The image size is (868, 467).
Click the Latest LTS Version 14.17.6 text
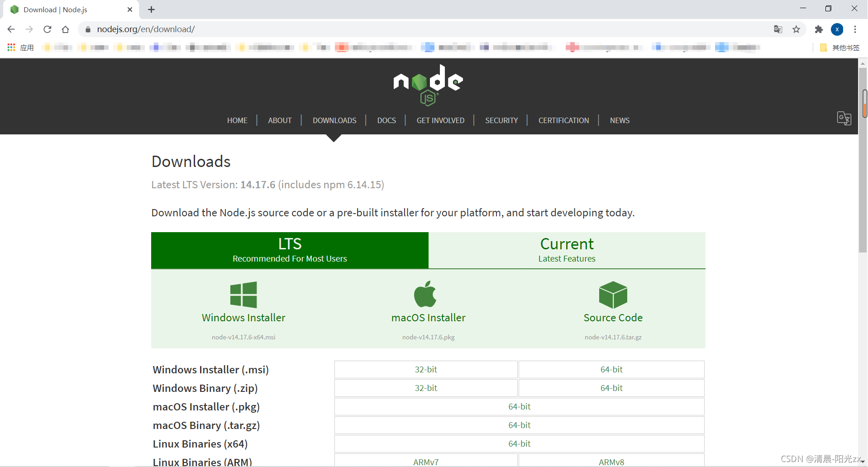tap(267, 185)
